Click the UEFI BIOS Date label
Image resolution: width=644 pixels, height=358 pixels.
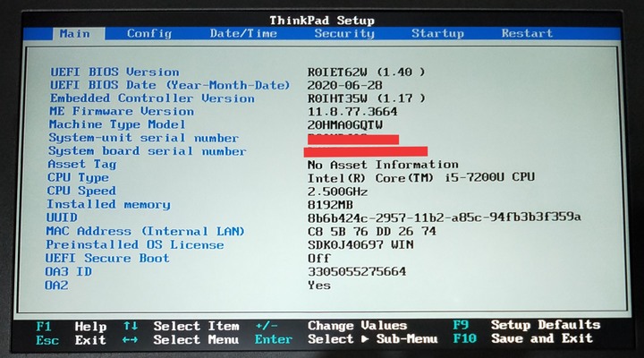pyautogui.click(x=170, y=85)
